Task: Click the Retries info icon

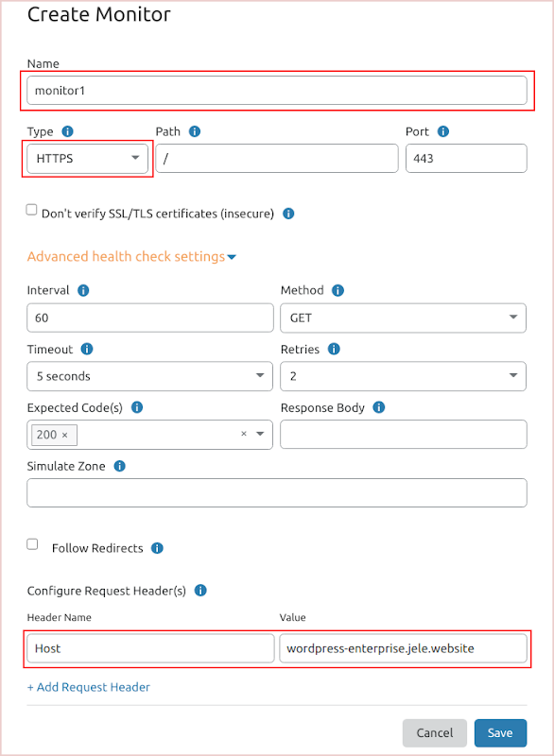Action: (x=334, y=349)
